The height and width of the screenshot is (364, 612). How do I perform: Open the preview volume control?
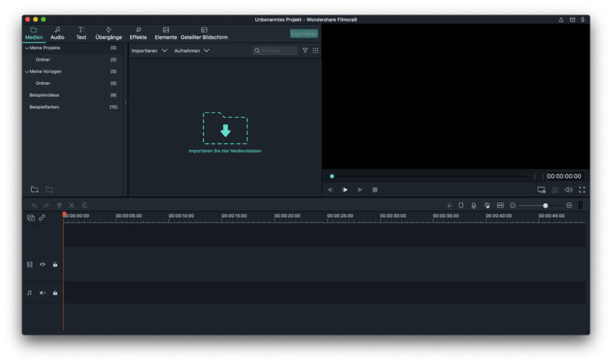[569, 190]
